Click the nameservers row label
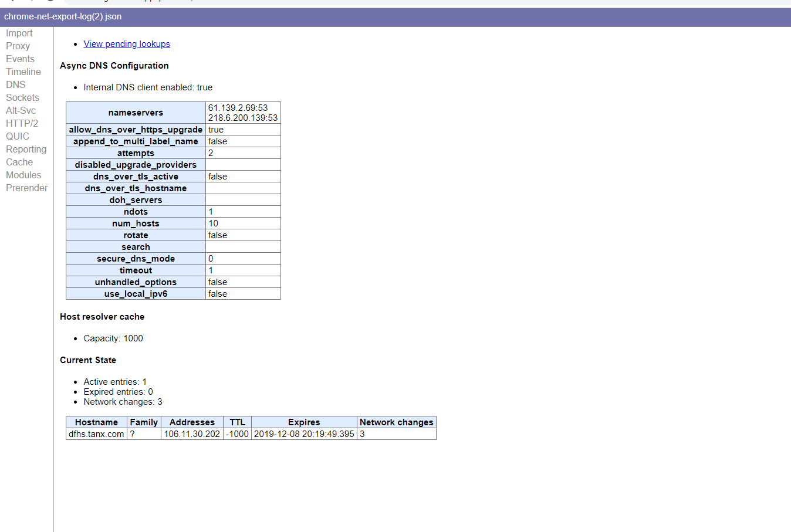Screen dimensions: 791x532 [x=136, y=113]
